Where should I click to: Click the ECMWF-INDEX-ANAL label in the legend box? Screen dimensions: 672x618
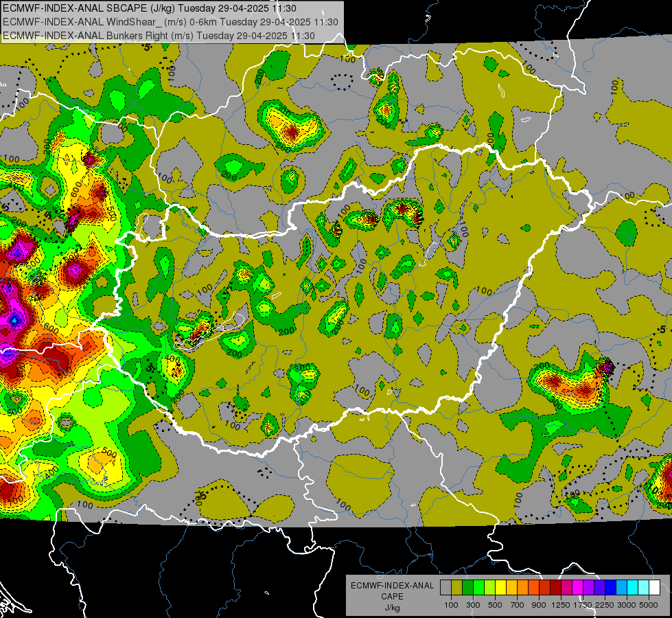click(392, 586)
